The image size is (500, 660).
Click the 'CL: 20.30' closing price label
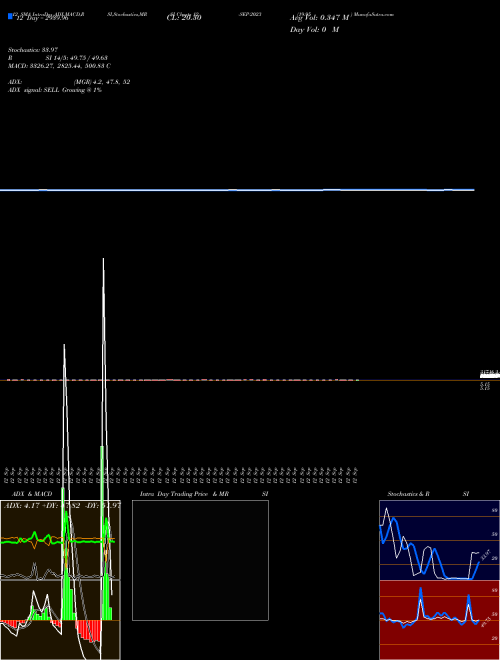(184, 18)
